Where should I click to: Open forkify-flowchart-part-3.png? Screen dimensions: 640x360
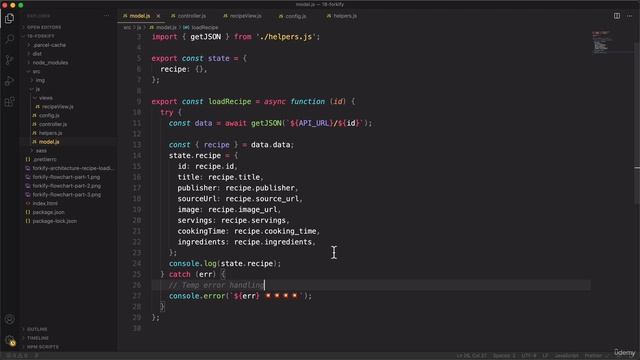(66, 195)
